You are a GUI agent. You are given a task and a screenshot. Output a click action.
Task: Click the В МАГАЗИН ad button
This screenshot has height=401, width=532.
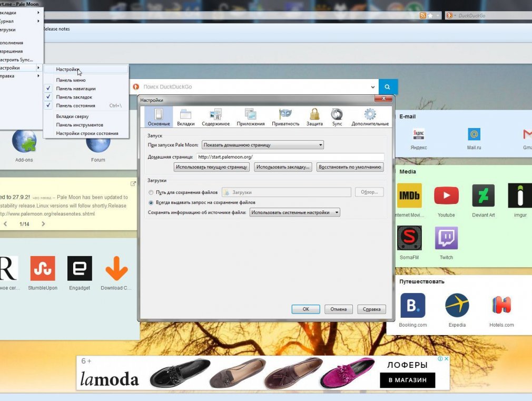click(x=408, y=380)
